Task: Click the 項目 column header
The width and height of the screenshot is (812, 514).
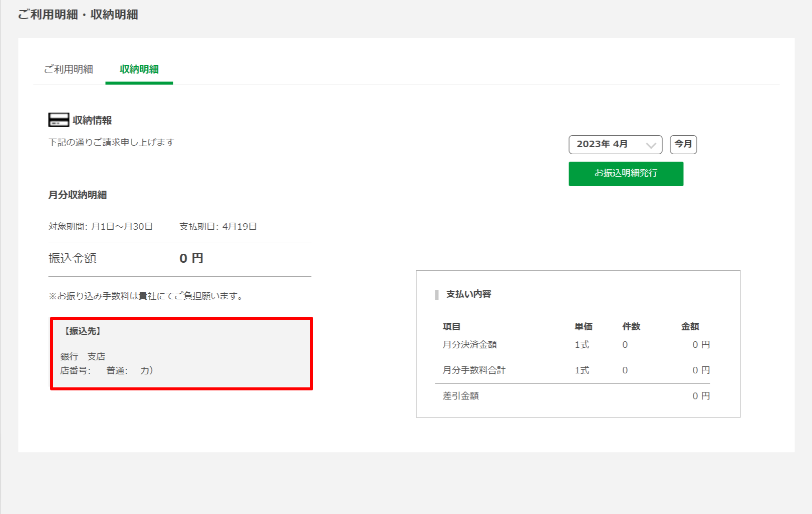Action: 451,327
